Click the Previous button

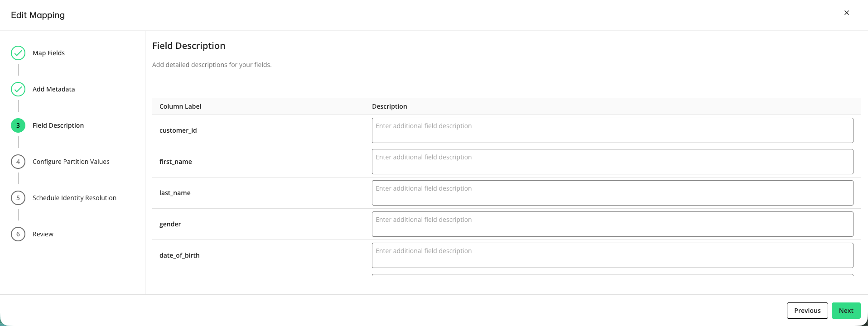point(807,311)
